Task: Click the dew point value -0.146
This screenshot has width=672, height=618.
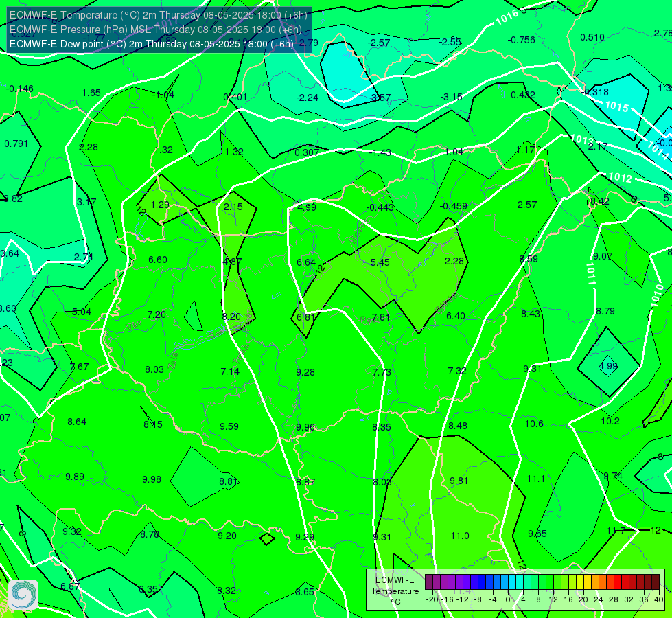Action: 20,89
